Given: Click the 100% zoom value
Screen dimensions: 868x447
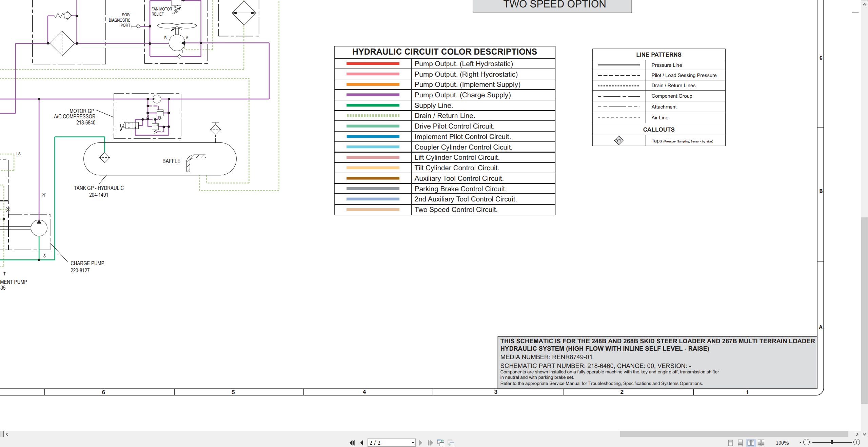Looking at the screenshot, I should coord(782,443).
